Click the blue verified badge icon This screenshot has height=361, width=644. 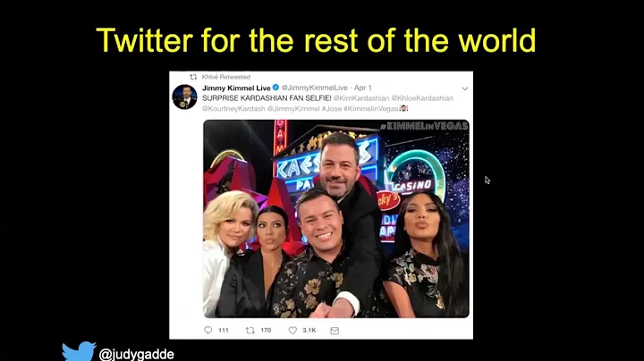(276, 88)
